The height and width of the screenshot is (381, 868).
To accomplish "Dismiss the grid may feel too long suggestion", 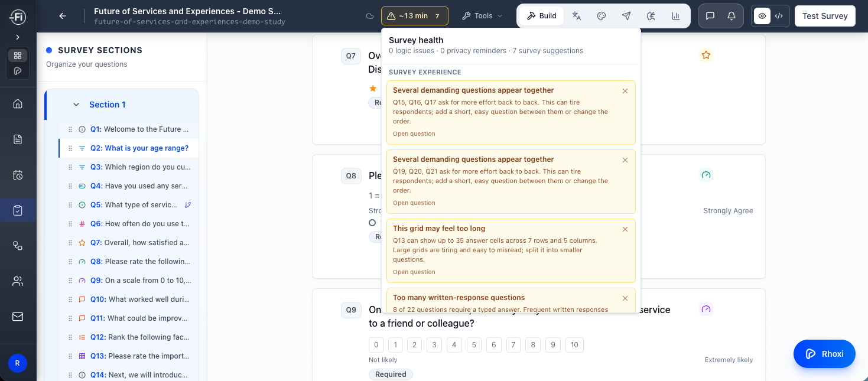I will click(625, 229).
